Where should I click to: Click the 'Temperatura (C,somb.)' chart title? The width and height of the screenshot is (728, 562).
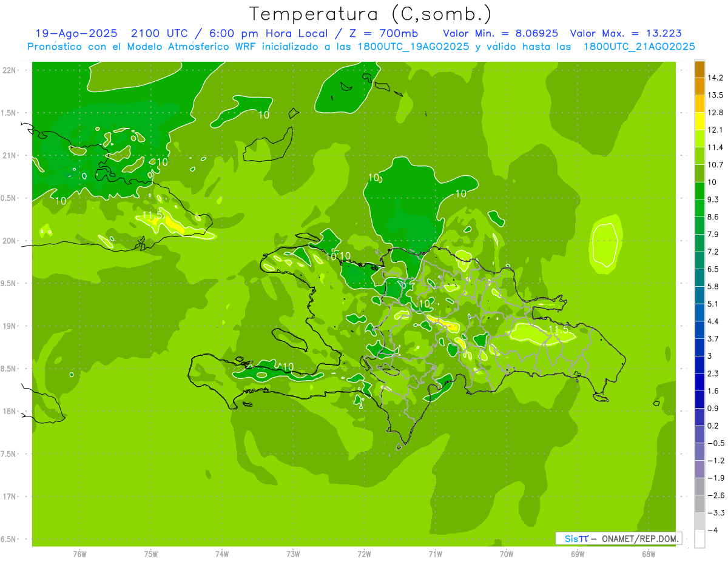pyautogui.click(x=370, y=14)
